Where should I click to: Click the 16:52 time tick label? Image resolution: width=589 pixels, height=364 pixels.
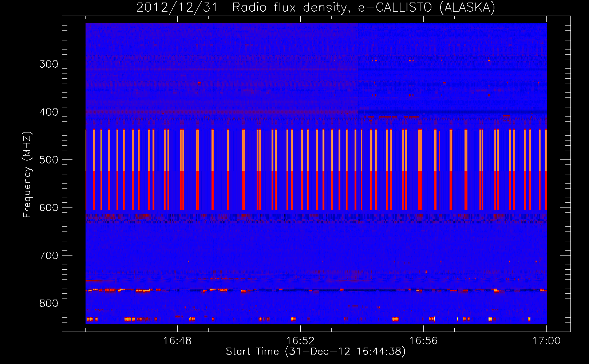pyautogui.click(x=300, y=341)
